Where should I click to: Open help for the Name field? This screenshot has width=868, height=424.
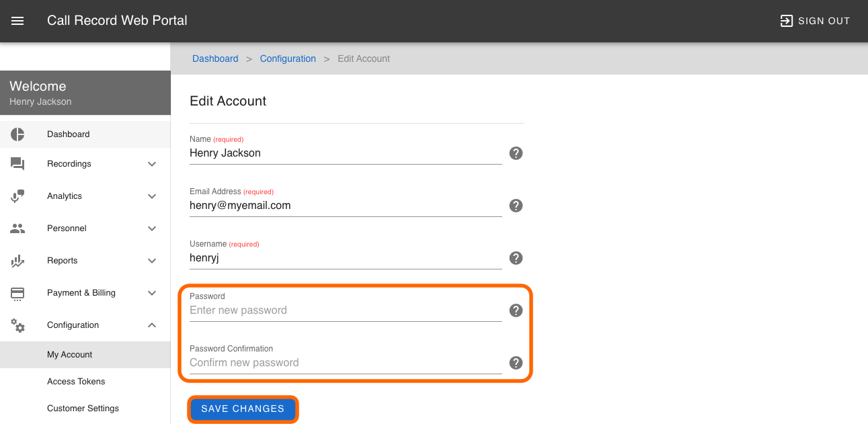(x=516, y=153)
